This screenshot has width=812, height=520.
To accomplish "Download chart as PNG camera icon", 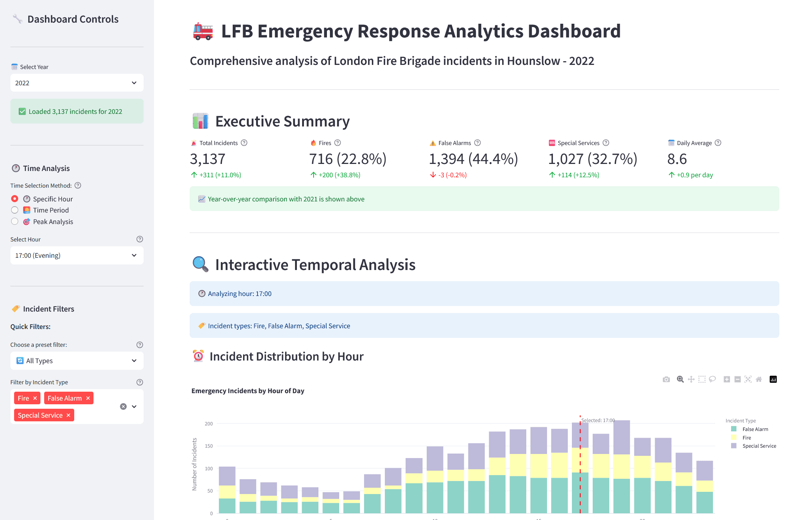I will (x=666, y=379).
